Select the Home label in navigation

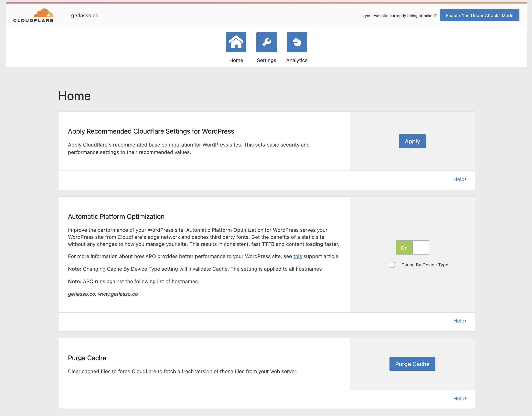(236, 60)
